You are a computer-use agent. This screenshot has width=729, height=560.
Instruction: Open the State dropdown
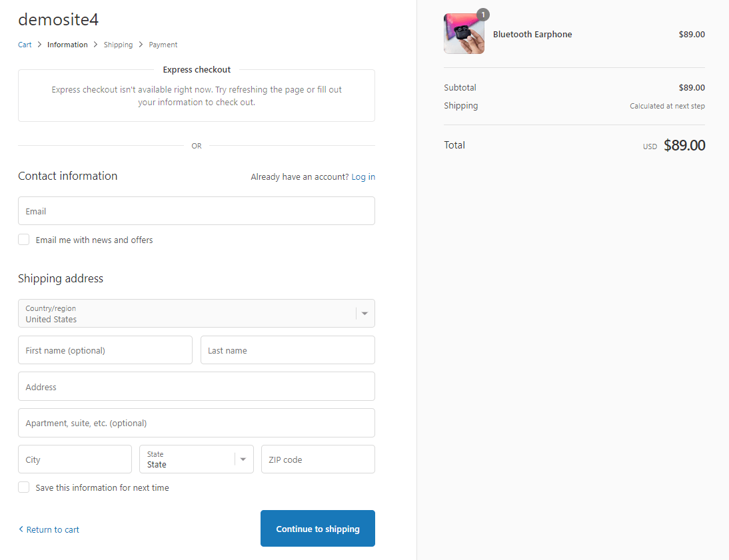point(196,459)
